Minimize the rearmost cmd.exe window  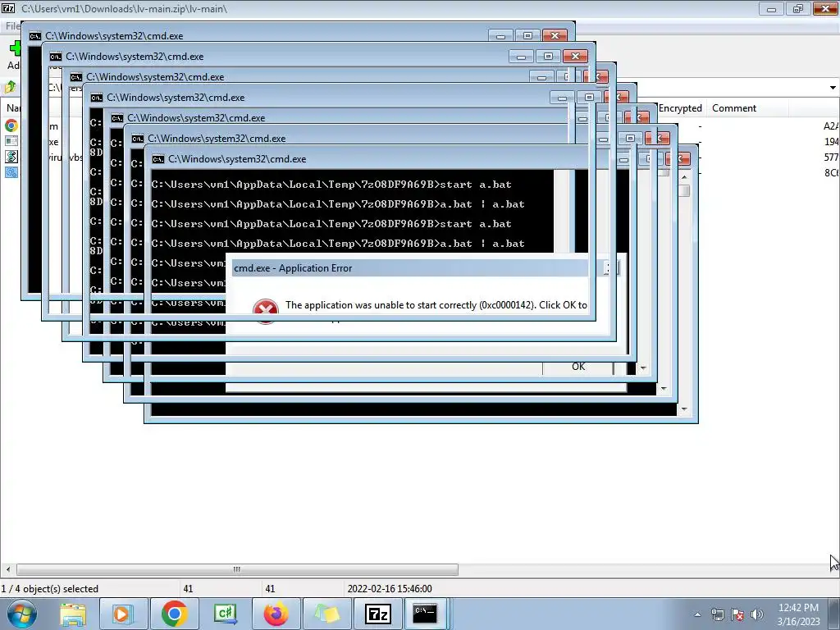tap(500, 36)
